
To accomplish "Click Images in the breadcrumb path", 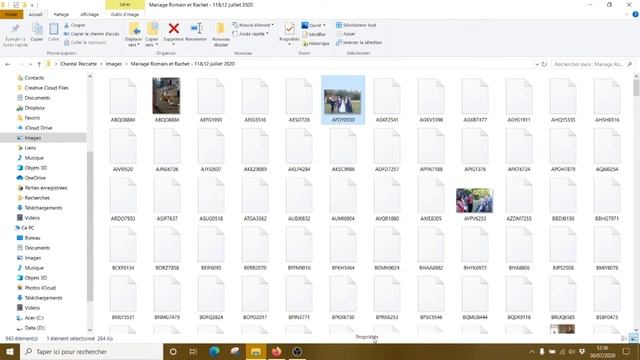I will point(114,64).
